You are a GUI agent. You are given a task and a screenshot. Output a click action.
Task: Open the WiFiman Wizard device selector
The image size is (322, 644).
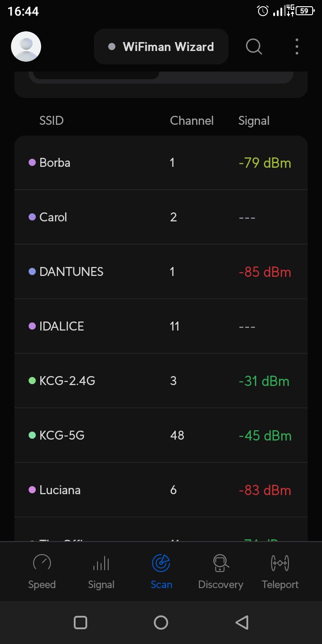[x=161, y=47]
